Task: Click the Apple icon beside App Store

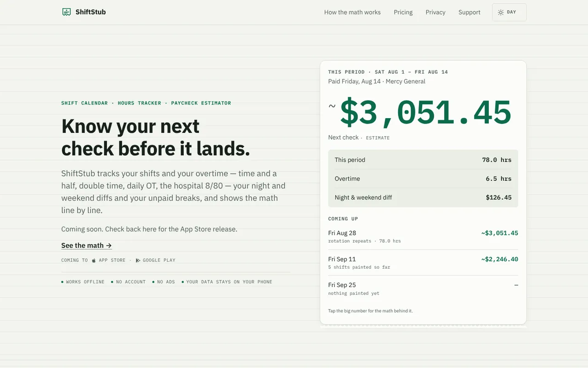Action: (x=94, y=260)
